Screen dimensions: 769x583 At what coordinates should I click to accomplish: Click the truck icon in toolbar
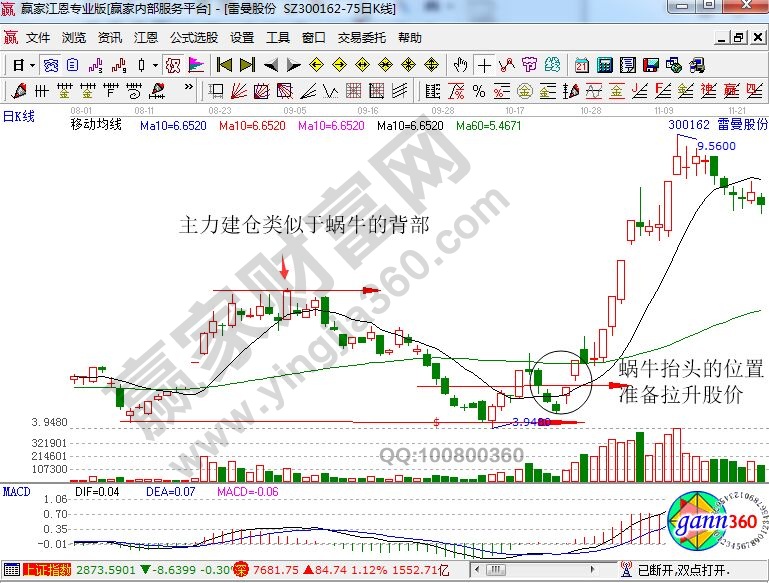click(x=699, y=65)
